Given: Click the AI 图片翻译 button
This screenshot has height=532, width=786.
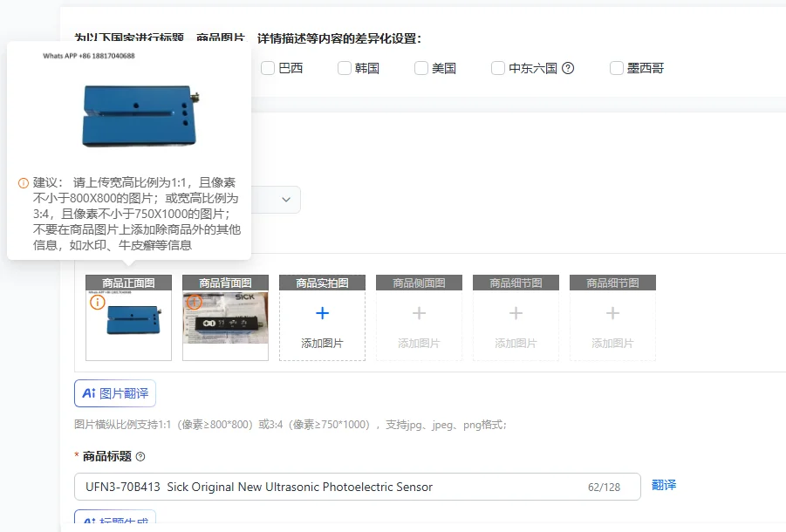Looking at the screenshot, I should tap(115, 393).
